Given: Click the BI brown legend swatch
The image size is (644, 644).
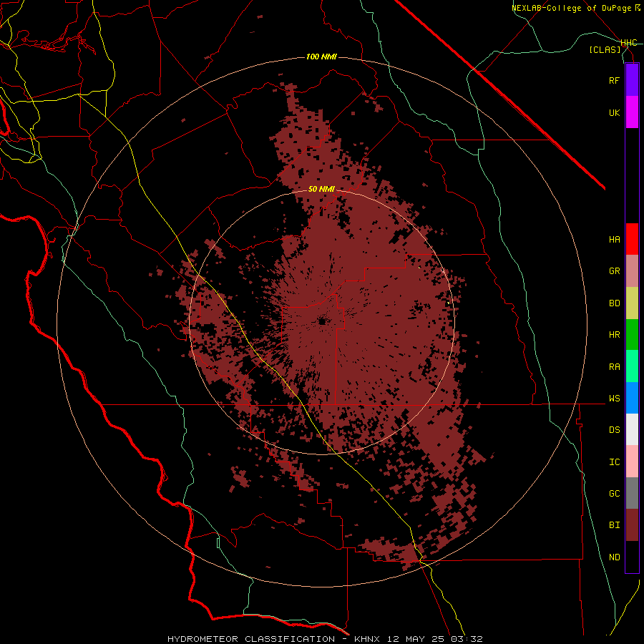Looking at the screenshot, I should pos(632,525).
